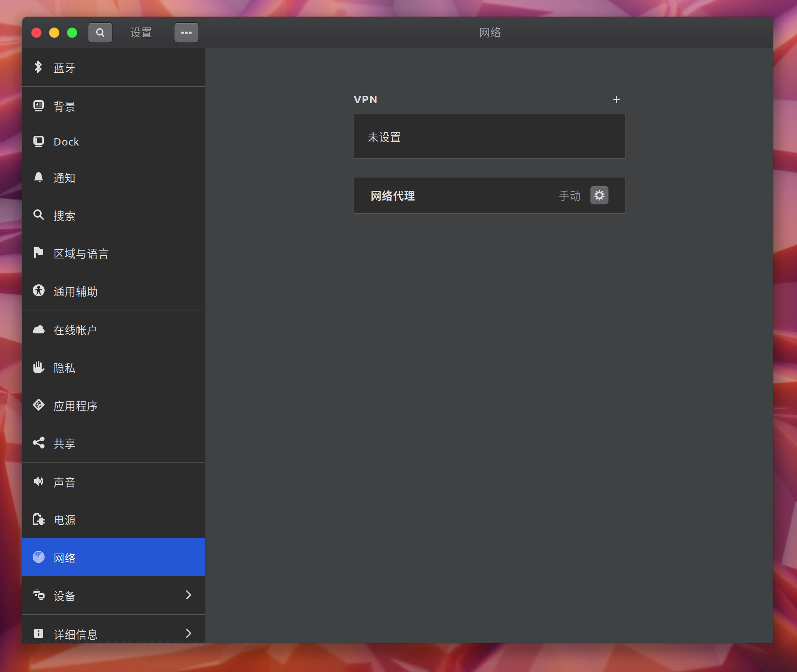The height and width of the screenshot is (672, 797).
Task: Click the bell icon for notifications
Action: [x=39, y=177]
